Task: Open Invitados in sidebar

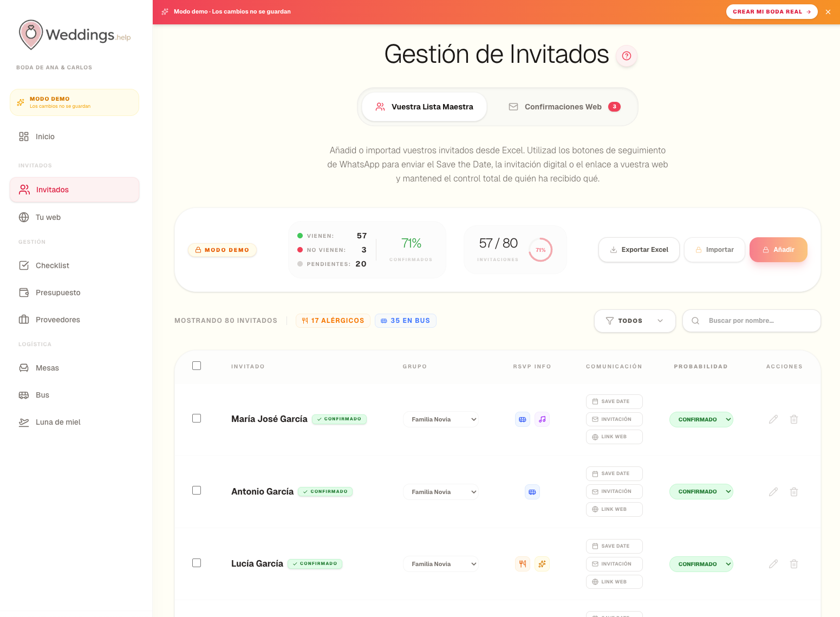Action: (74, 190)
